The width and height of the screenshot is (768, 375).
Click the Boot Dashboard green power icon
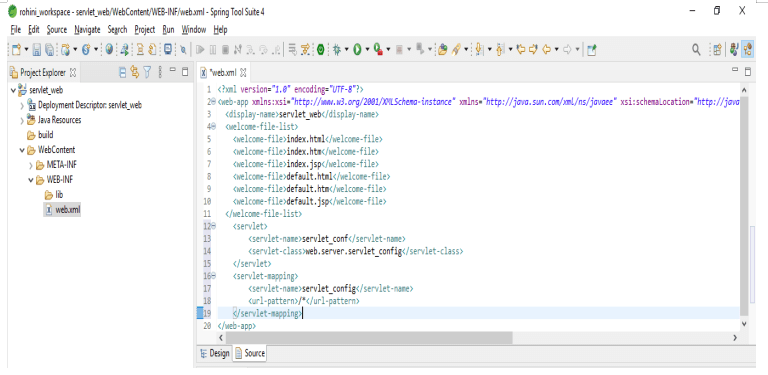[x=320, y=49]
